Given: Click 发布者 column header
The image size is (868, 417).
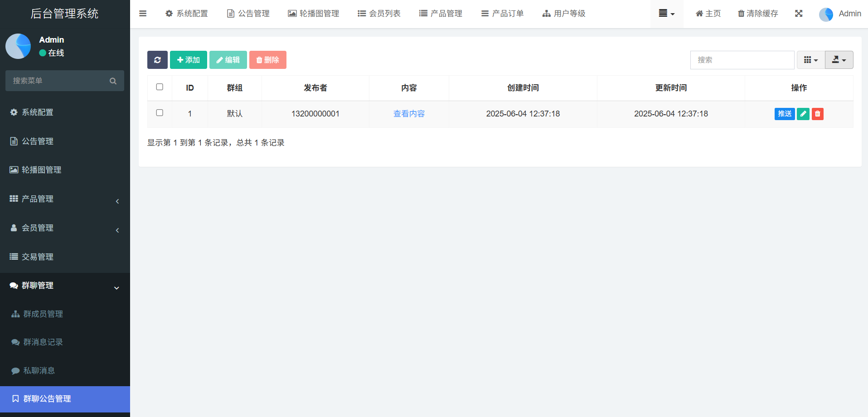Looking at the screenshot, I should pos(315,88).
